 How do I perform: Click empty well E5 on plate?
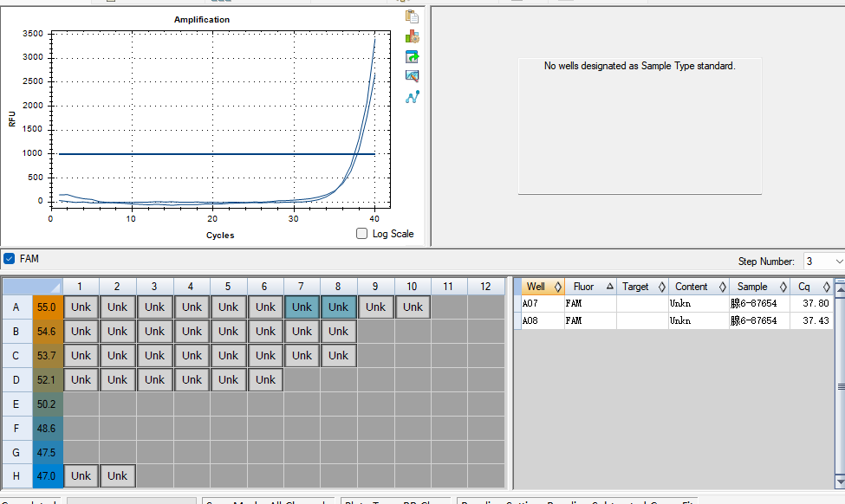229,404
